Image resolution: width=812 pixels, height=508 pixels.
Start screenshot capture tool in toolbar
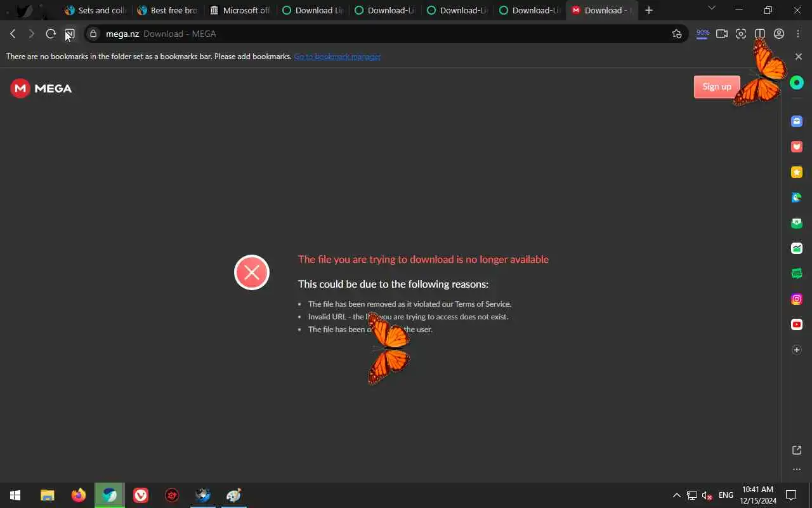(x=741, y=34)
